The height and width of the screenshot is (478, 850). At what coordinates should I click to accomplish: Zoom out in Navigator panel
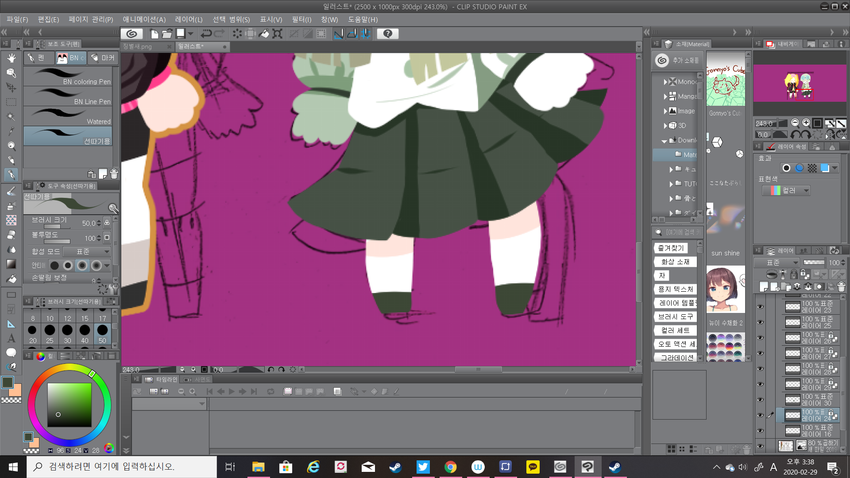795,123
